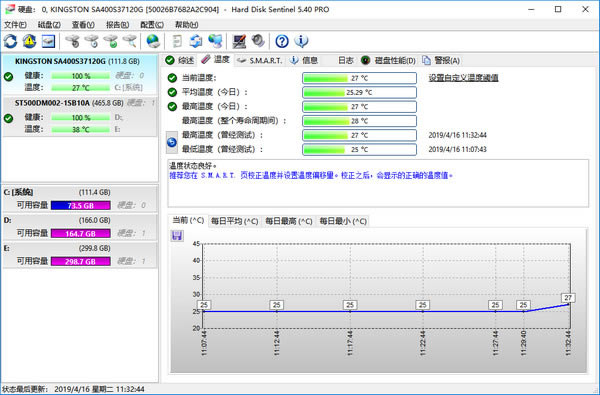The width and height of the screenshot is (600, 395).
Task: Switch to the 磁盘性能(D) tab
Action: (x=388, y=60)
